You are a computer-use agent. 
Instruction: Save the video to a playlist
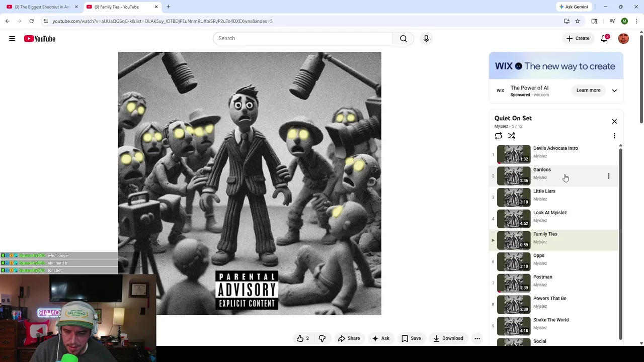coord(411,338)
